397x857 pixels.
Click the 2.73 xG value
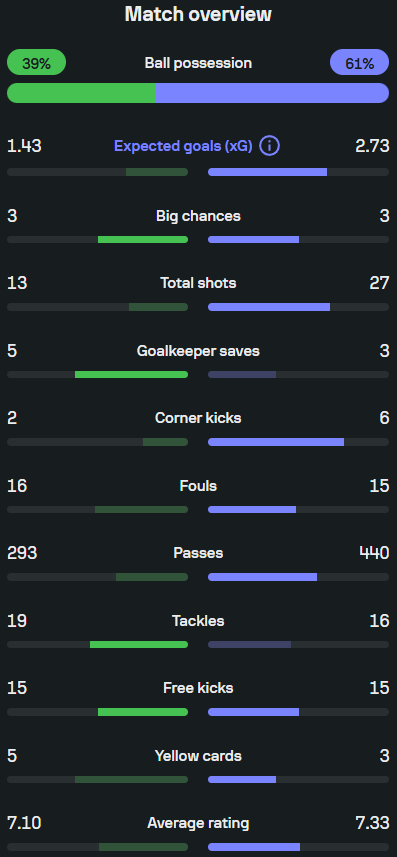(x=372, y=146)
